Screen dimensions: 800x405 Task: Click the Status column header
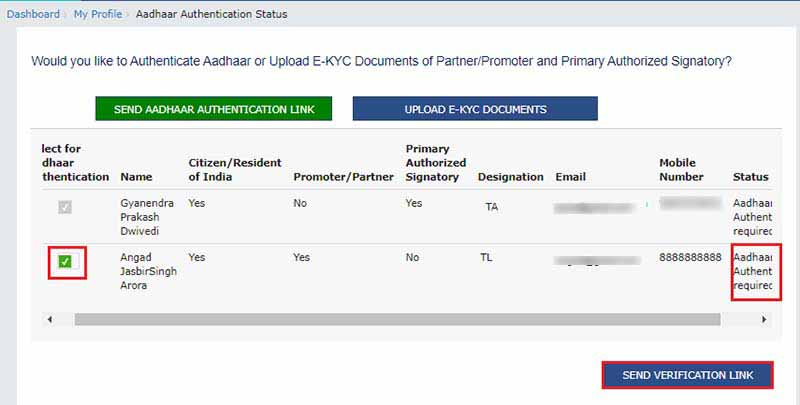[750, 177]
